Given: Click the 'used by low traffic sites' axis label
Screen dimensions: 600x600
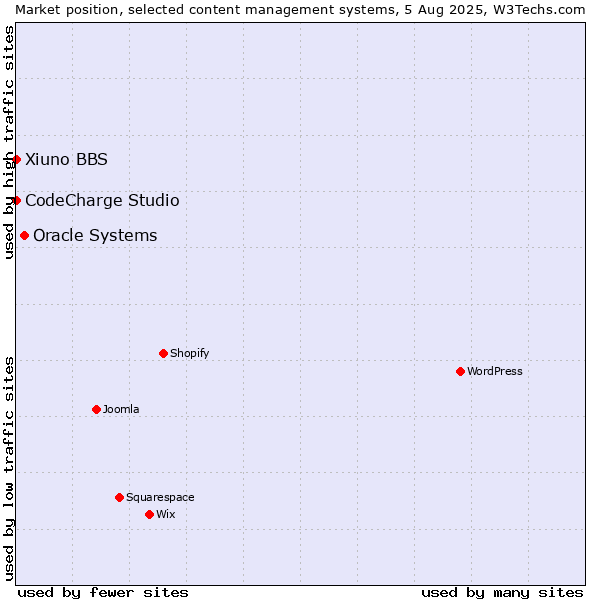Looking at the screenshot, I should coord(8,470).
